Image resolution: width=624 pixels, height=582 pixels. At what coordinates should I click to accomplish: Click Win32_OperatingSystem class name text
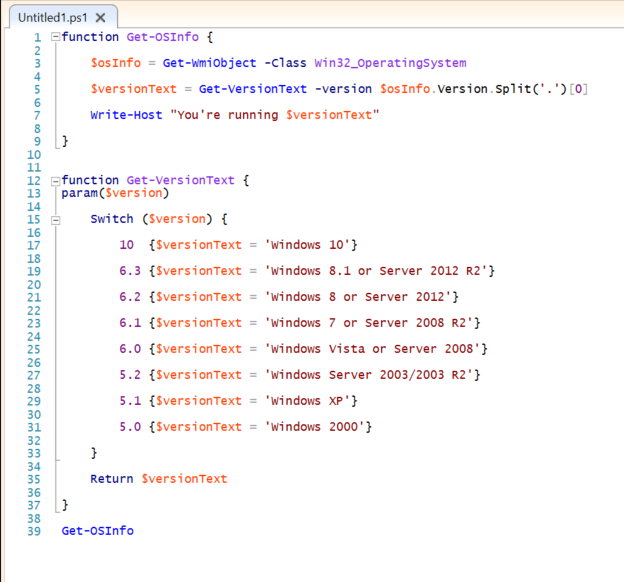tap(396, 63)
